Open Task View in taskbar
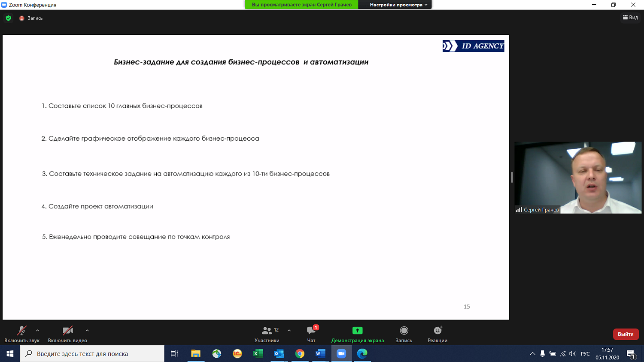Image resolution: width=644 pixels, height=362 pixels. [174, 353]
